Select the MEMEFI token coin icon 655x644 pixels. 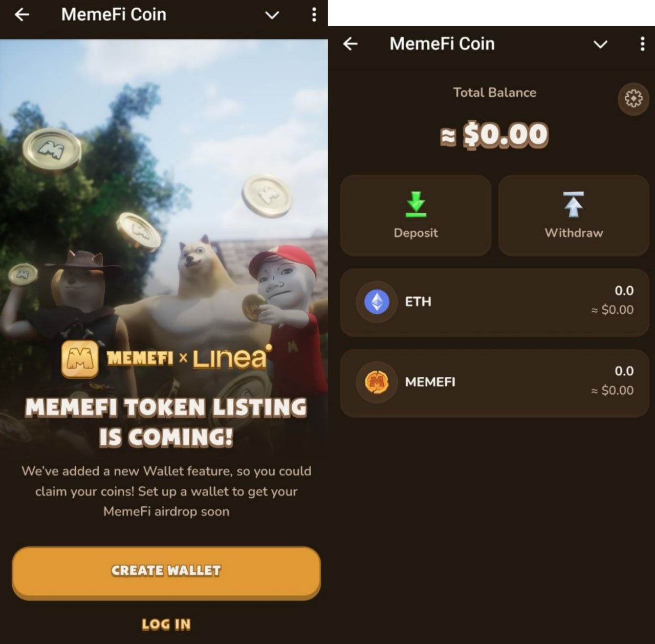pos(377,382)
